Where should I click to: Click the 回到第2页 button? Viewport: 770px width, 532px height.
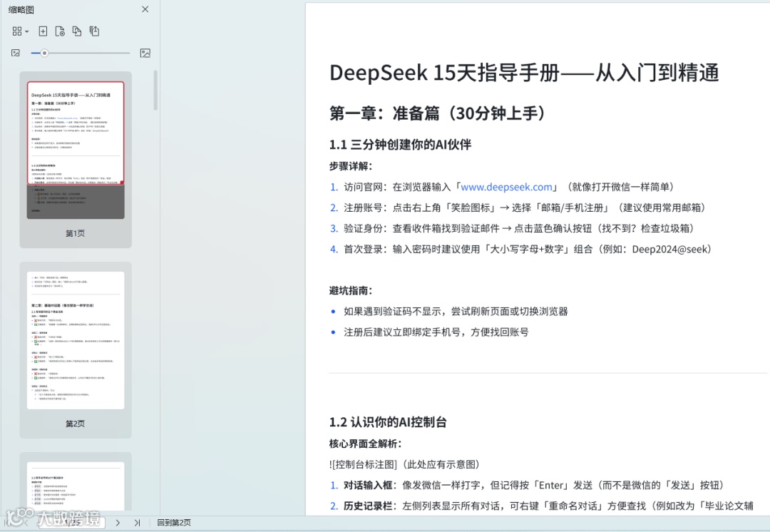pyautogui.click(x=174, y=523)
